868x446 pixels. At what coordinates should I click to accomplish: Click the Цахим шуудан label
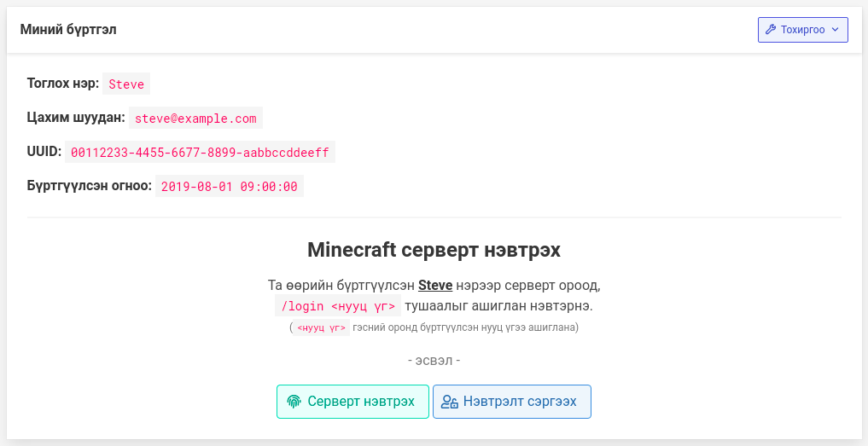(x=77, y=118)
